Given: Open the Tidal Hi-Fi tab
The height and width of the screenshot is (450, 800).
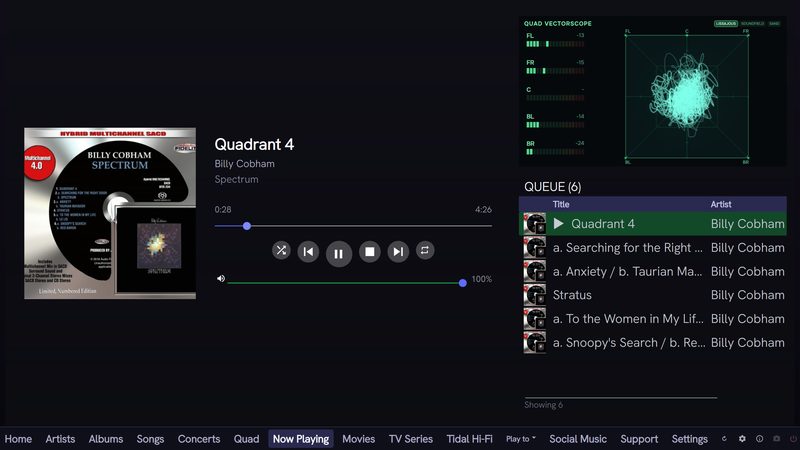Looking at the screenshot, I should 469,439.
